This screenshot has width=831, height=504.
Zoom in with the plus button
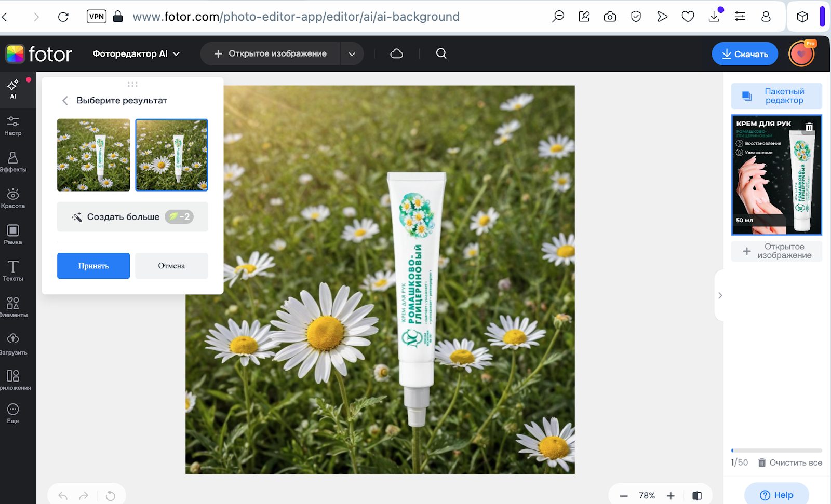coord(671,496)
